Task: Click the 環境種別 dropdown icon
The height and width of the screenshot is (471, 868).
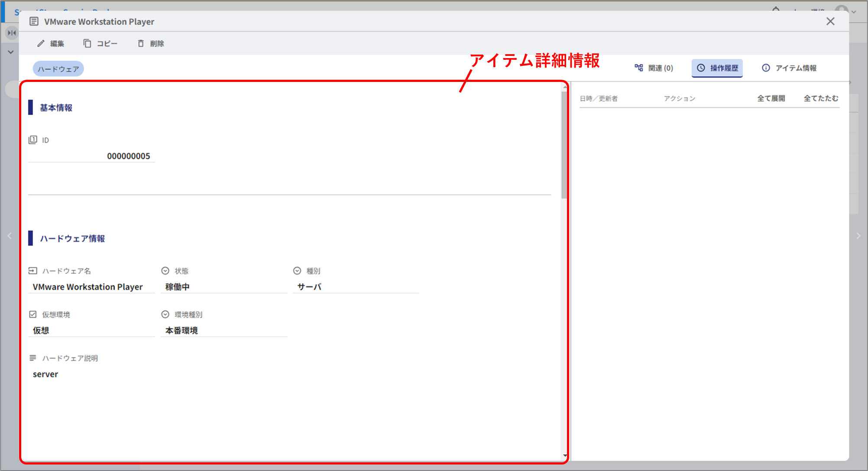Action: pos(165,314)
